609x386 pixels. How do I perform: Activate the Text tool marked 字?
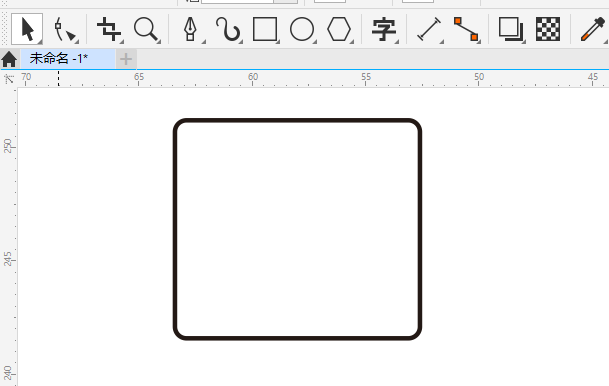384,29
